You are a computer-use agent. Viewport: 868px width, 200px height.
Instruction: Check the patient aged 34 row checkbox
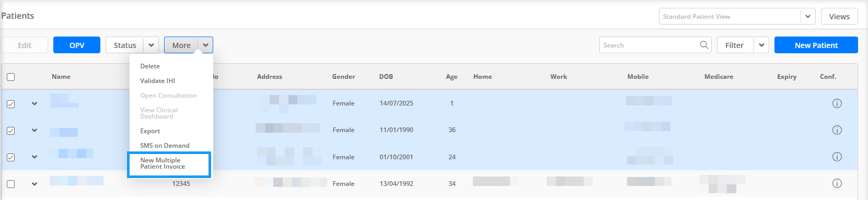(10, 184)
